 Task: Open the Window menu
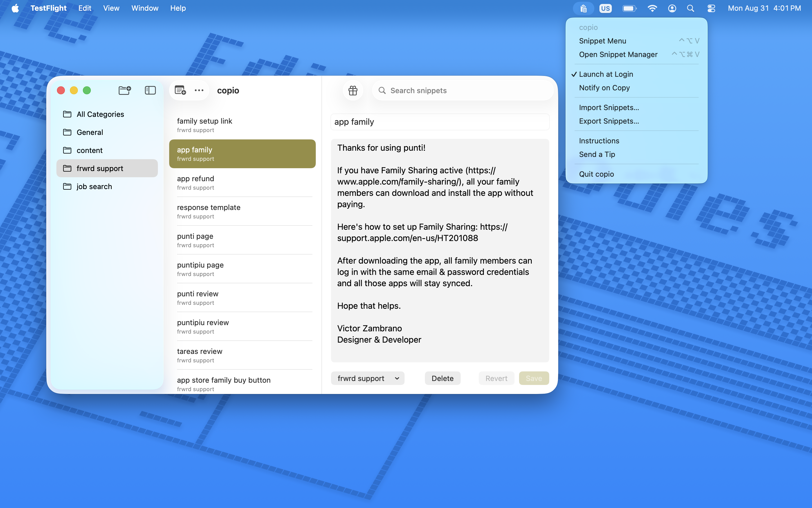pyautogui.click(x=145, y=8)
